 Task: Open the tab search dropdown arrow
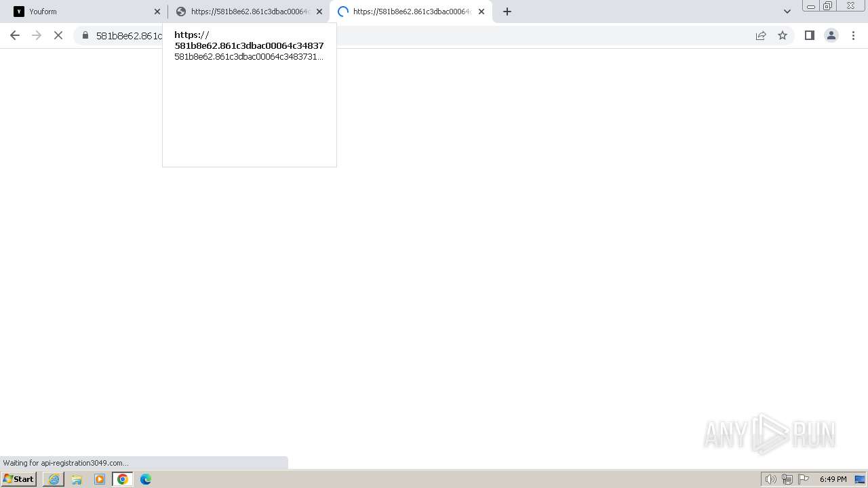[787, 12]
